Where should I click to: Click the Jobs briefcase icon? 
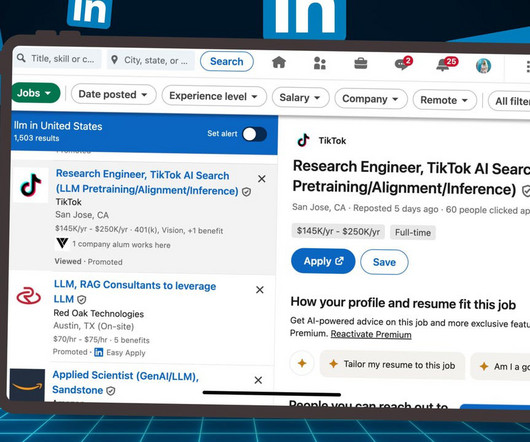pos(360,63)
